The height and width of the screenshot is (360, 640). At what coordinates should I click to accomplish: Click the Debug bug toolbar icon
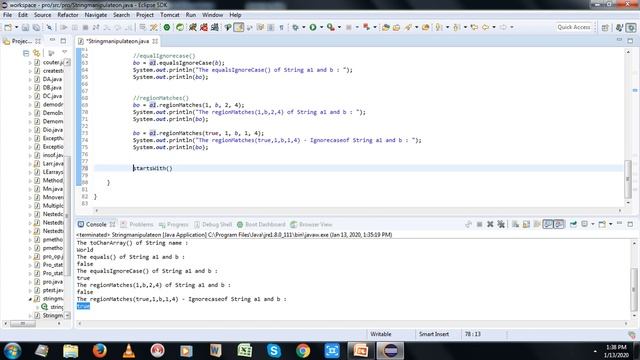click(296, 27)
